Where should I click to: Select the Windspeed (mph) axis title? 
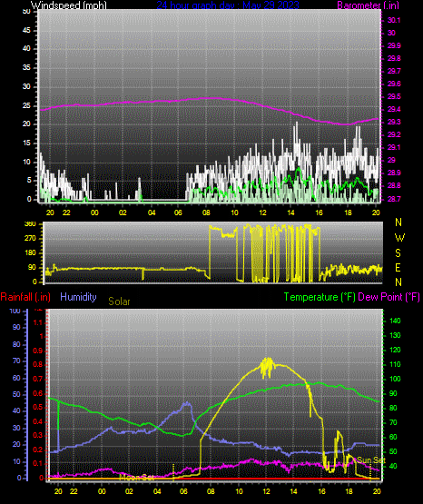(68, 5)
